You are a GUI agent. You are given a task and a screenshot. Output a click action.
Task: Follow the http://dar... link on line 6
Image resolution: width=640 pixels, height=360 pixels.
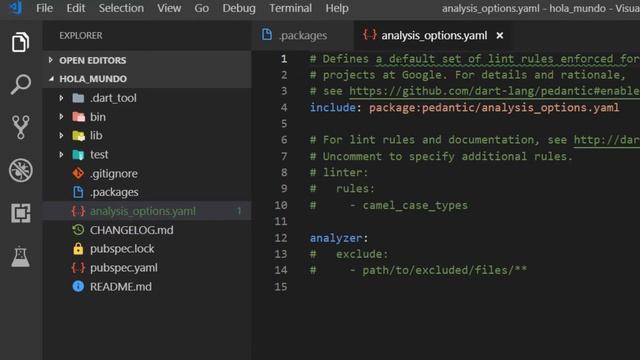coord(607,140)
